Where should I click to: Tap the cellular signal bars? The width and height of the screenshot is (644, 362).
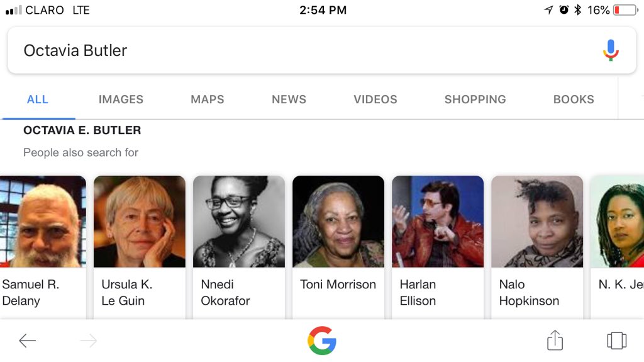point(14,10)
